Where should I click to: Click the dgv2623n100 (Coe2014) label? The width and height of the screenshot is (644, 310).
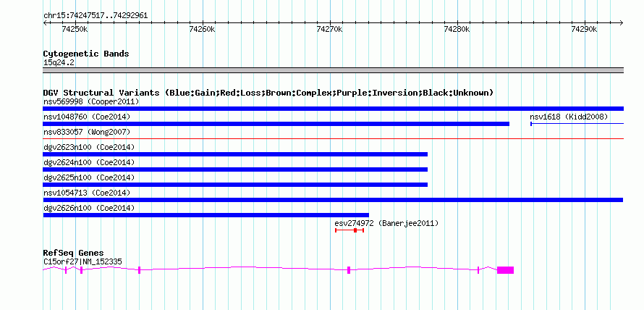click(89, 147)
